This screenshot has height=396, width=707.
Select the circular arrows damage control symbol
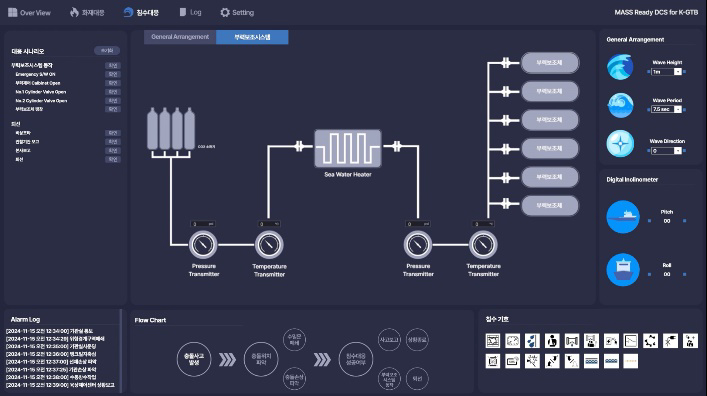651,341
